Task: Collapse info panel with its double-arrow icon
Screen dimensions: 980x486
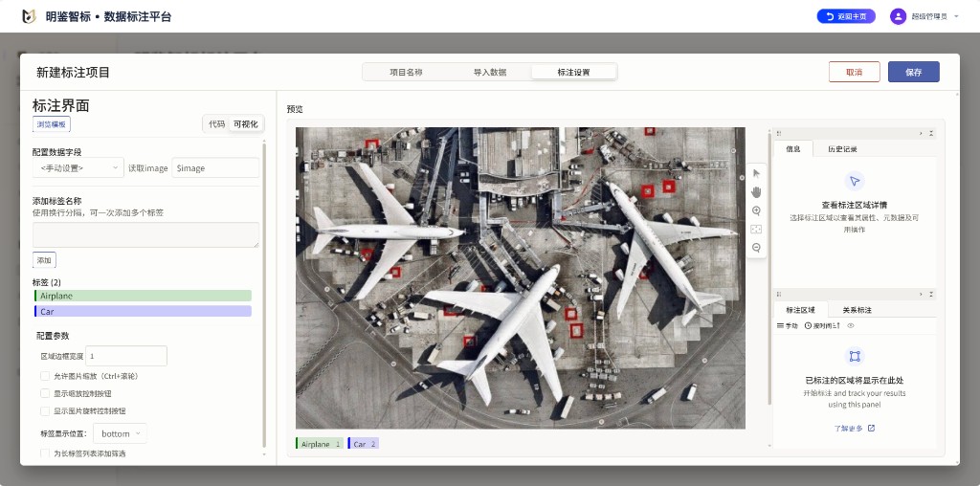Action: coord(931,133)
